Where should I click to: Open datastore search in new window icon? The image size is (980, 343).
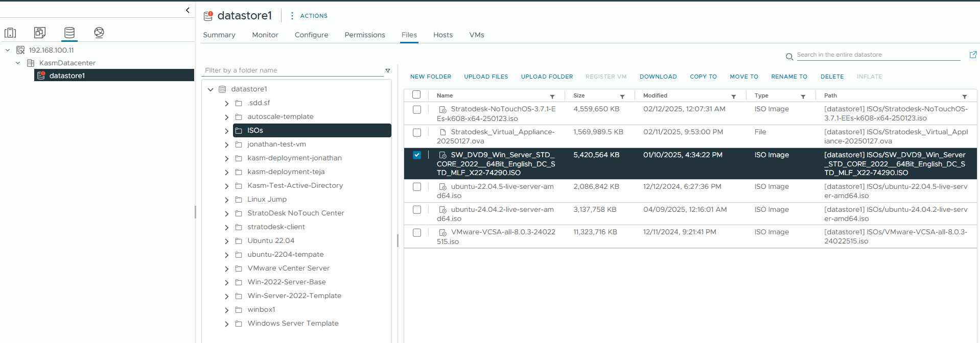973,55
